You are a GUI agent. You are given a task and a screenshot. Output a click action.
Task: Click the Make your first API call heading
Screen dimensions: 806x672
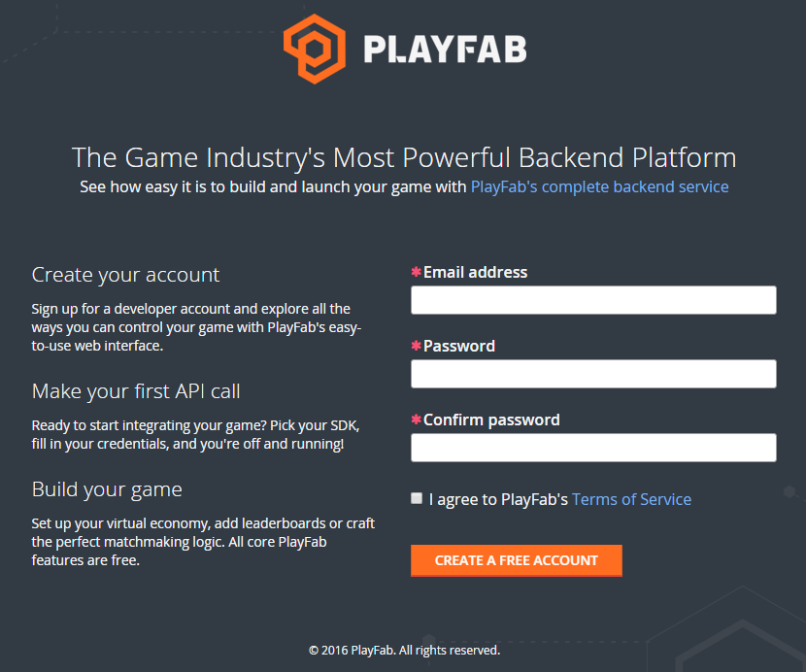point(136,391)
